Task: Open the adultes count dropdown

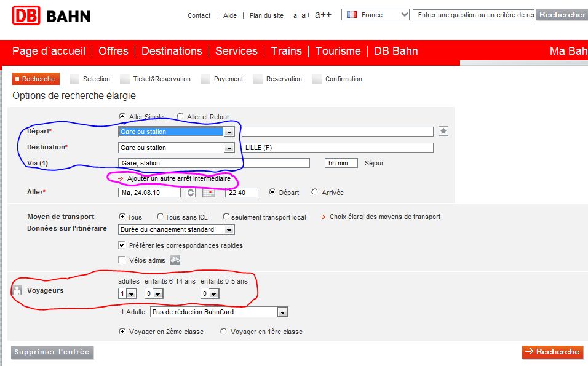Action: [x=127, y=293]
